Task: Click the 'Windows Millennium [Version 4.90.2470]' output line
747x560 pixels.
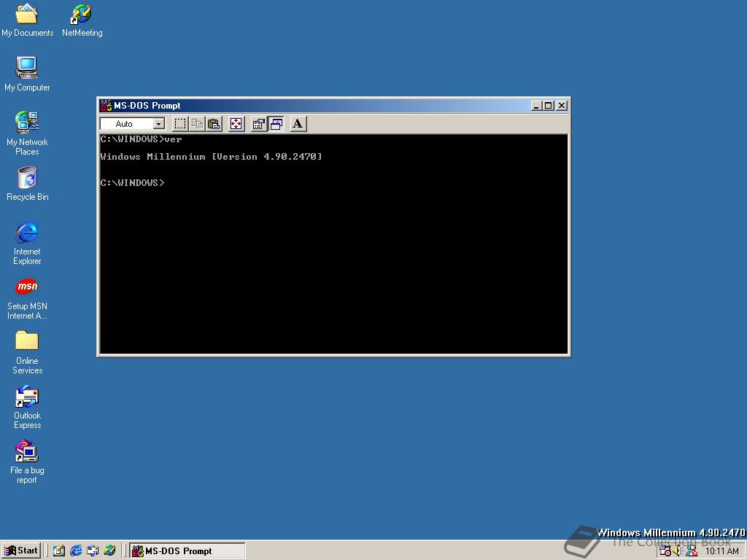Action: click(x=211, y=157)
